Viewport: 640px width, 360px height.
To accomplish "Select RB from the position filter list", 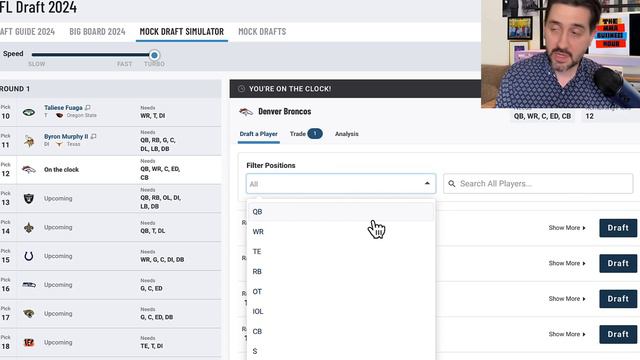I will 340,271.
